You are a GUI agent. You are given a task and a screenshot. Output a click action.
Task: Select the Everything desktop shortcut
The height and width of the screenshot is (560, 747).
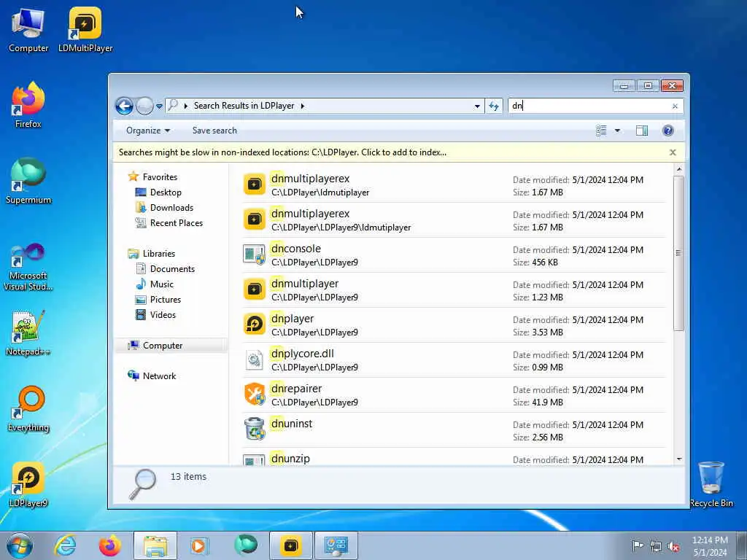(28, 409)
